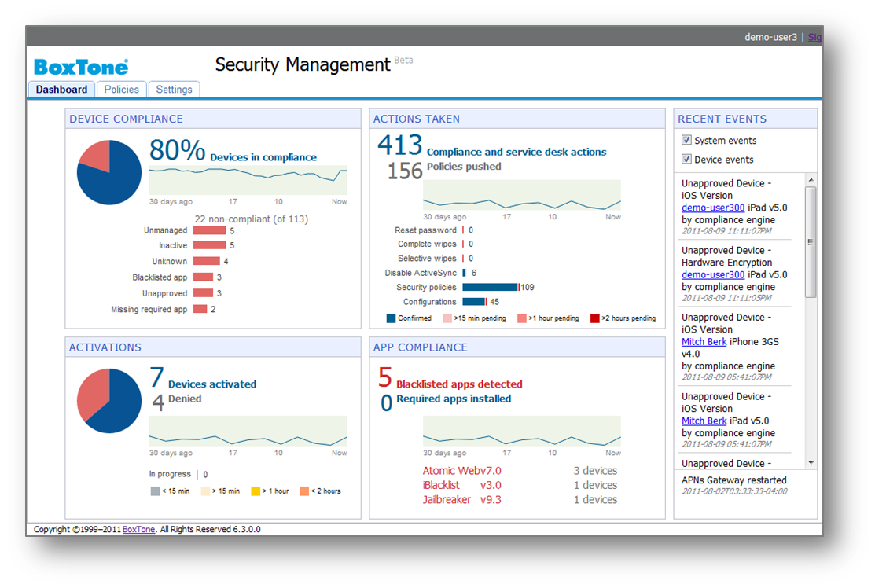Screen dimensions: 875x588
Task: Click the 5 Blacklisted apps detected text
Action: pyautogui.click(x=450, y=378)
